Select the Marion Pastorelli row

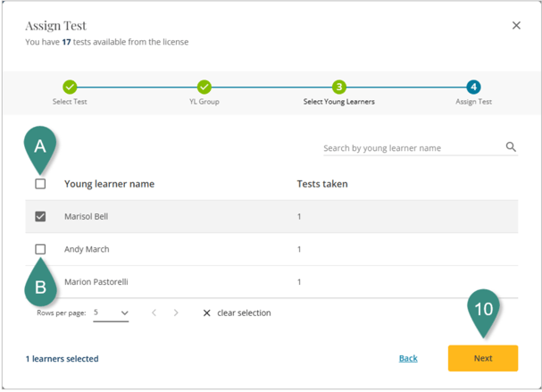(96, 282)
